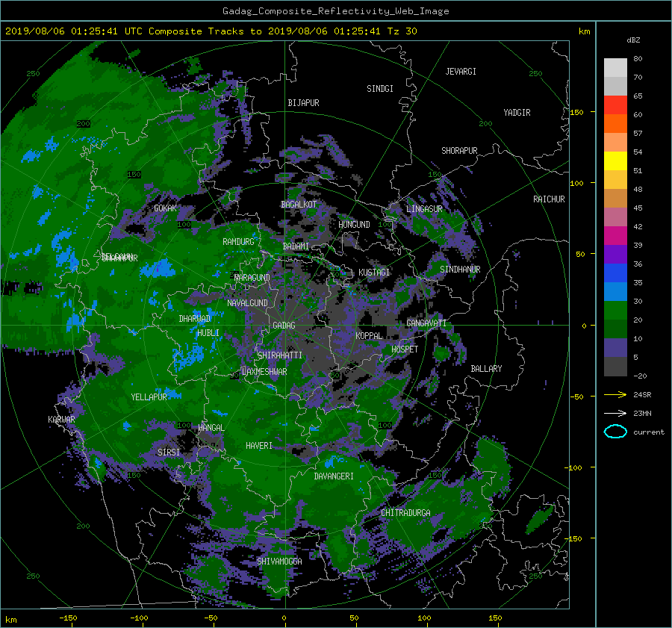Click the GOKAK city label
The image size is (672, 628).
point(165,208)
